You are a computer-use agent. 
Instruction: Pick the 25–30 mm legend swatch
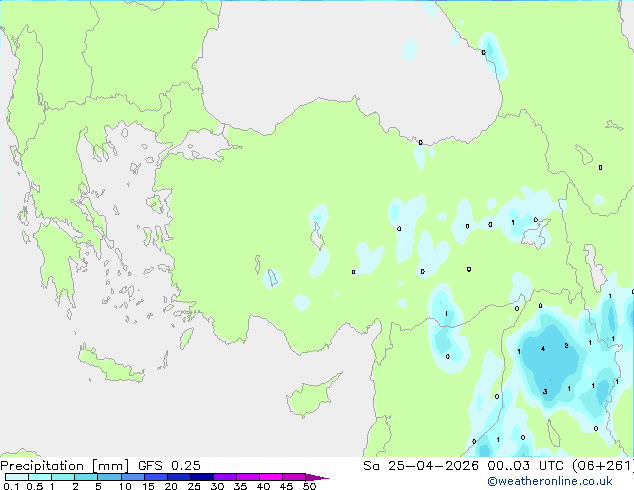coord(202,477)
